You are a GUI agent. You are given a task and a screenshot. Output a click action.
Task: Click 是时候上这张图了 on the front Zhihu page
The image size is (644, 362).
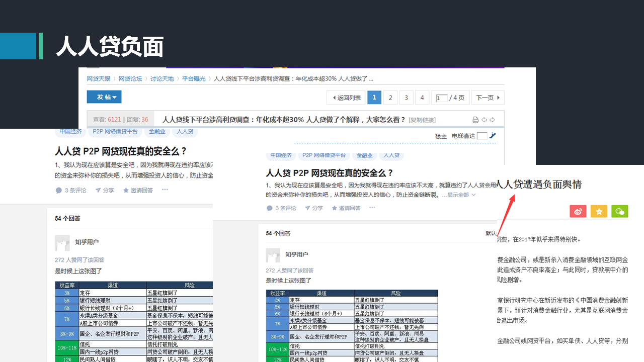289,281
